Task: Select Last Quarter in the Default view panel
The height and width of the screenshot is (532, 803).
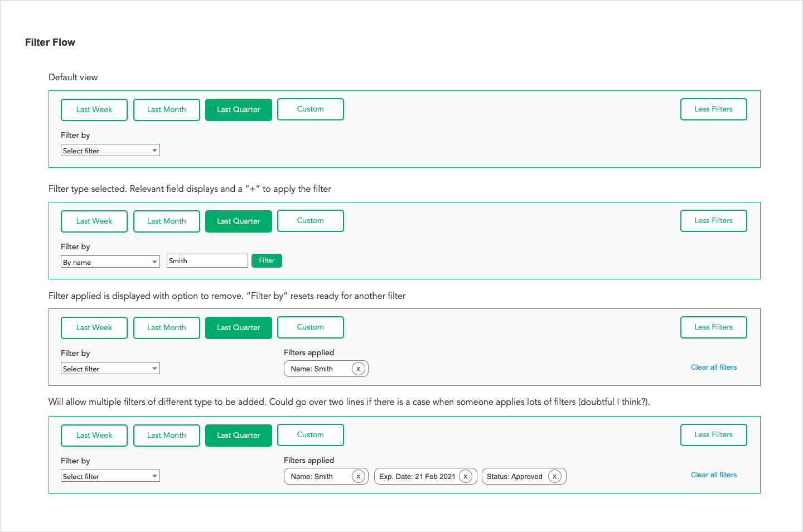Action: [x=239, y=110]
